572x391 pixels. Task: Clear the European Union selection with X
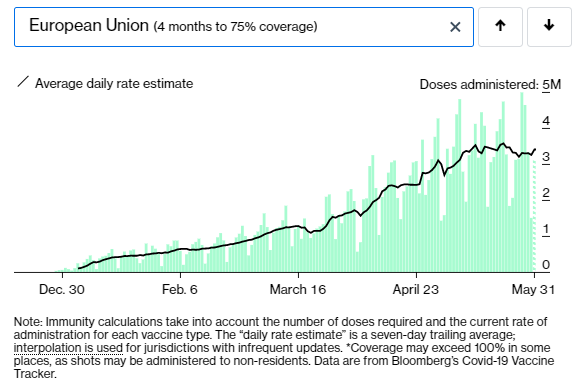(x=455, y=27)
